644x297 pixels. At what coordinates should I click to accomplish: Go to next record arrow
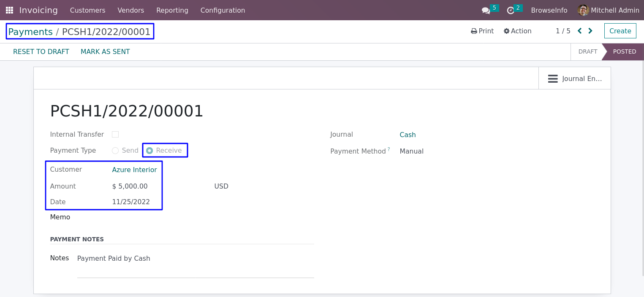[590, 31]
